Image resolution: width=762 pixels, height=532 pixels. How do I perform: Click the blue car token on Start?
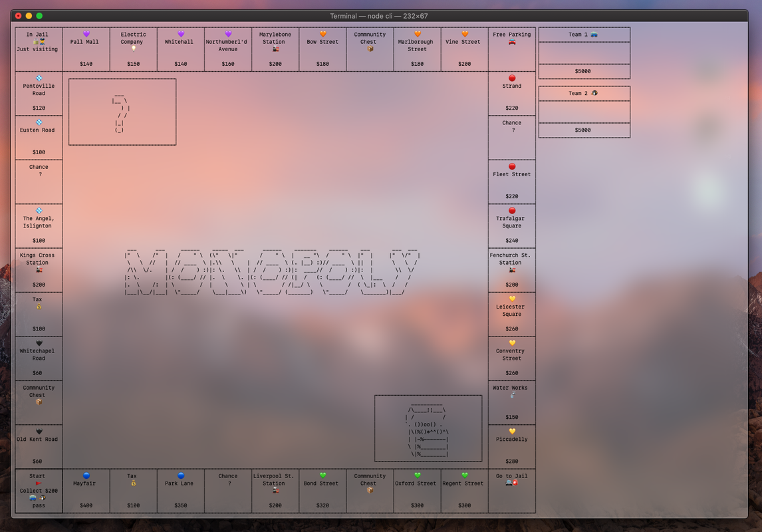(33, 498)
